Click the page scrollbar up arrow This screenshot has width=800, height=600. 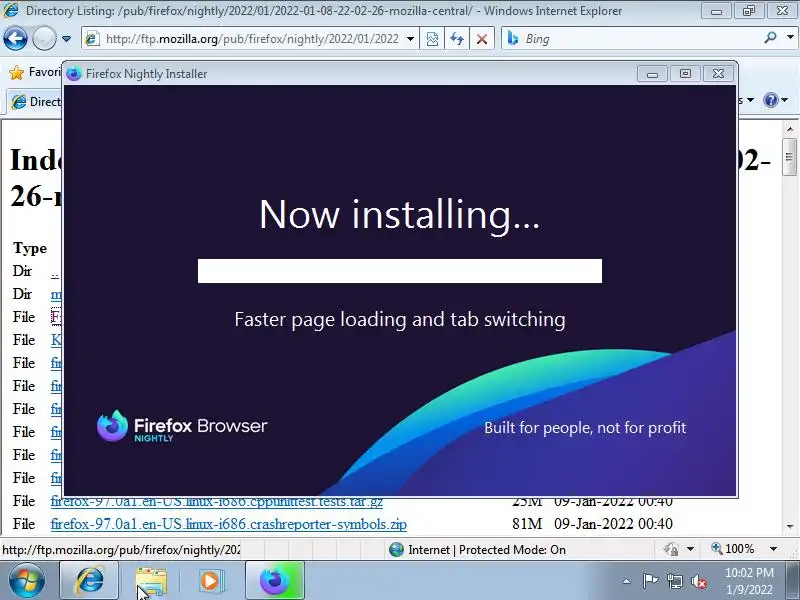(790, 129)
